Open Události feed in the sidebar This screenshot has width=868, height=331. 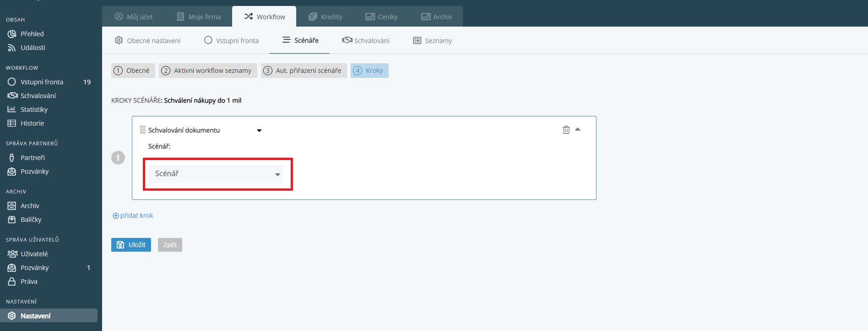33,48
